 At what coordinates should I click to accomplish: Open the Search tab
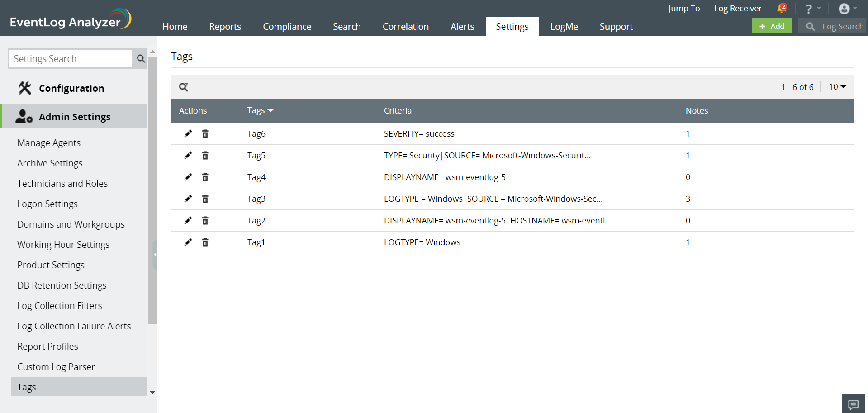347,27
